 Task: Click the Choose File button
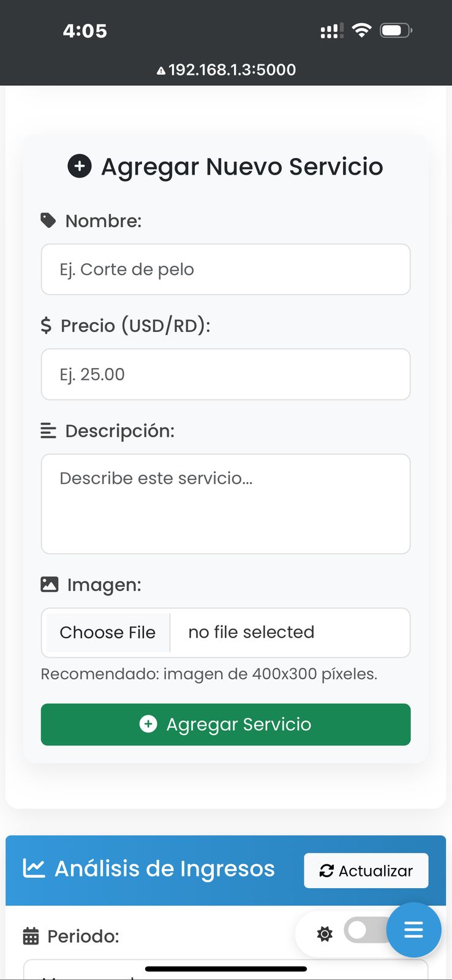coord(108,632)
